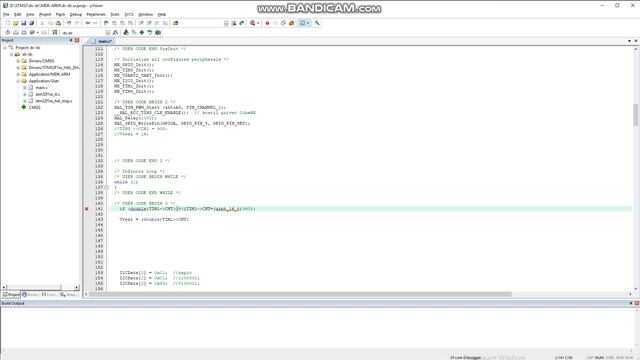640x360 pixels.
Task: Close the Build Output panel
Action: click(637, 303)
